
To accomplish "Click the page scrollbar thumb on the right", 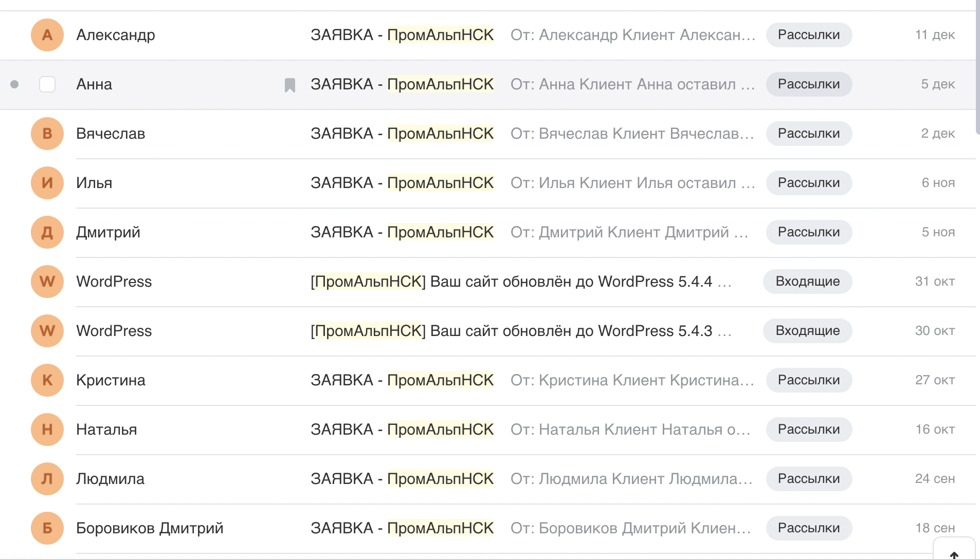I will [x=977, y=67].
